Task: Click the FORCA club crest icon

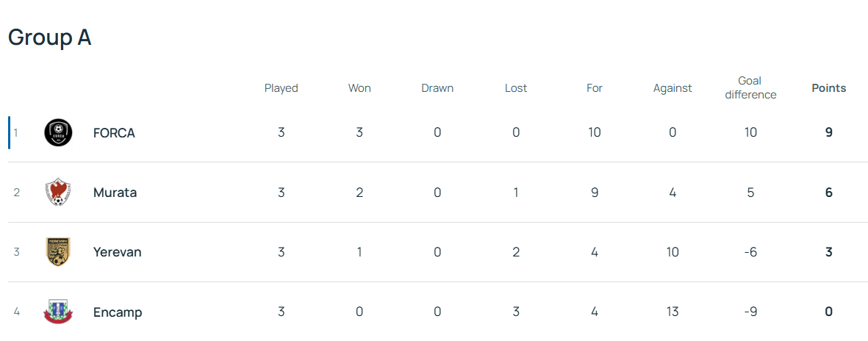Action: [58, 133]
